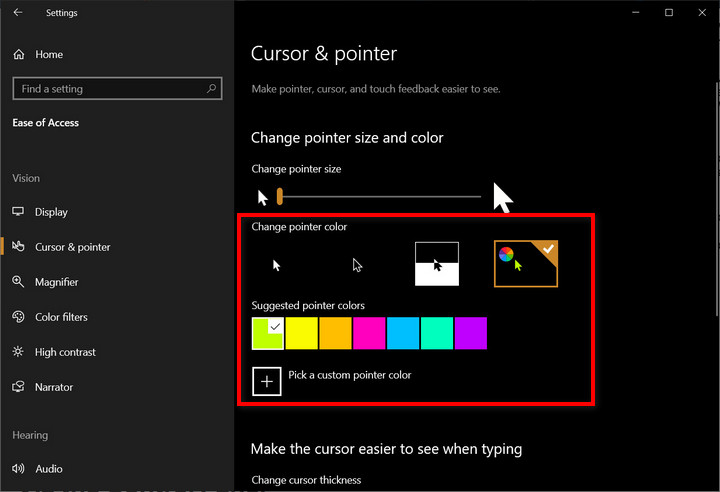Click the Narrator icon in sidebar
720x492 pixels.
(x=19, y=387)
